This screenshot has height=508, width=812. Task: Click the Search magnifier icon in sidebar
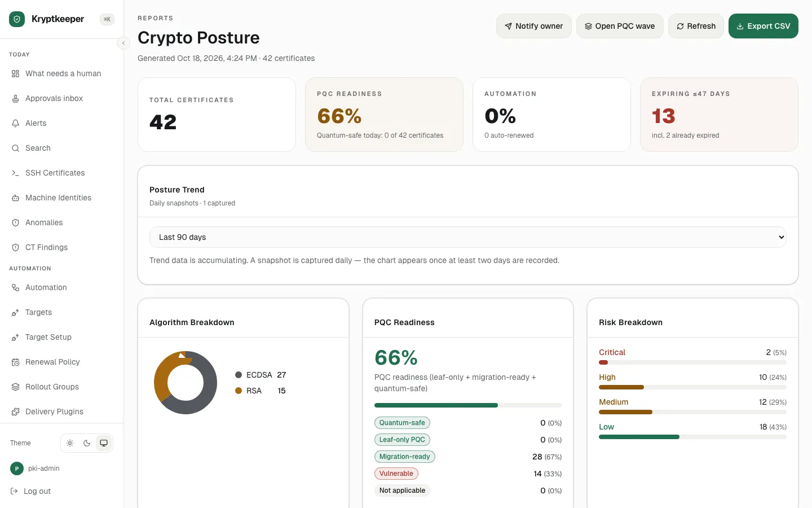click(15, 148)
